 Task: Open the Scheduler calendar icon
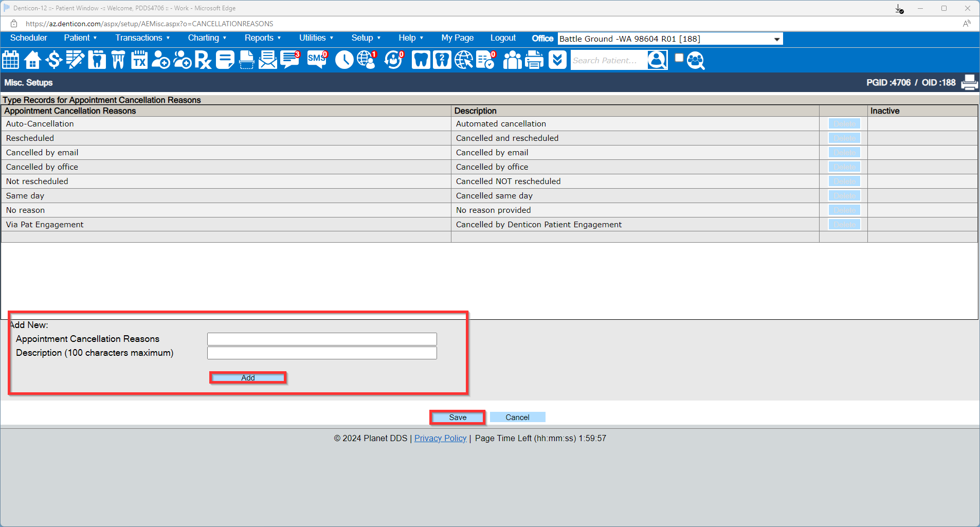(10, 60)
